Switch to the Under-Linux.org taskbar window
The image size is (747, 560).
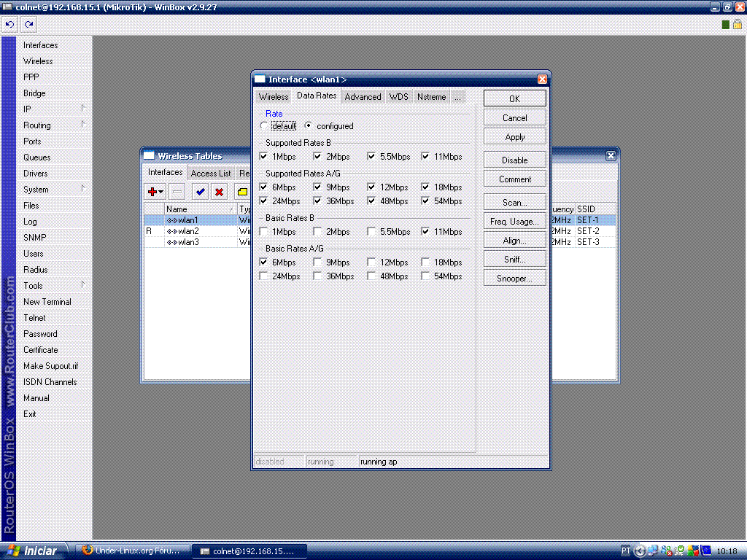[x=133, y=551]
